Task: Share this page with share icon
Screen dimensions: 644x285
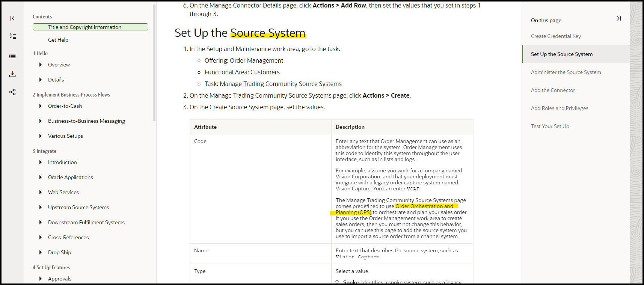Action: click(12, 92)
